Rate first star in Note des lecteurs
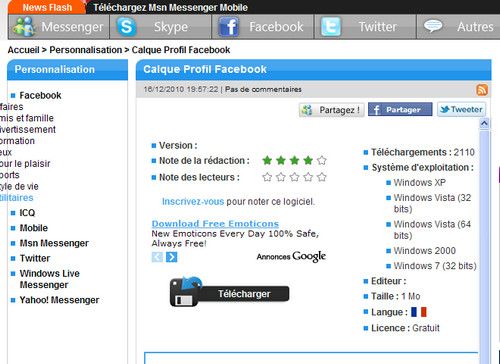 coord(267,177)
